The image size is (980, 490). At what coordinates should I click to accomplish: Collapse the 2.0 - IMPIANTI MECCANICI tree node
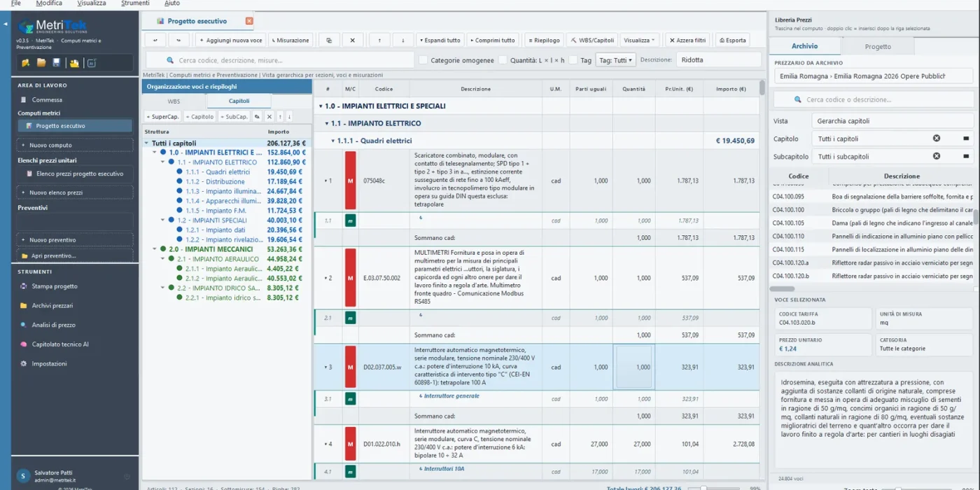[x=155, y=249]
